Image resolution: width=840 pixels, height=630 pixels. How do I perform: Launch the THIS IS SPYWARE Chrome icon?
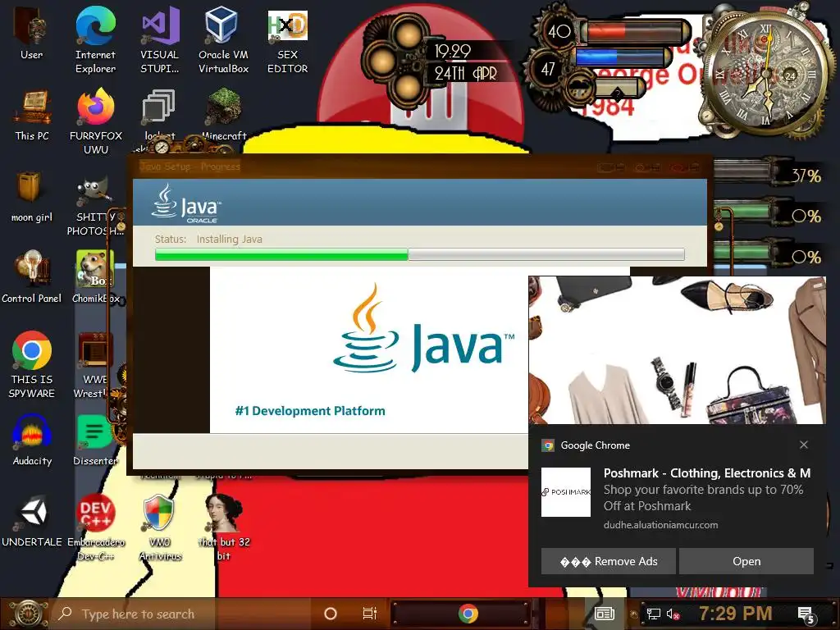32,364
